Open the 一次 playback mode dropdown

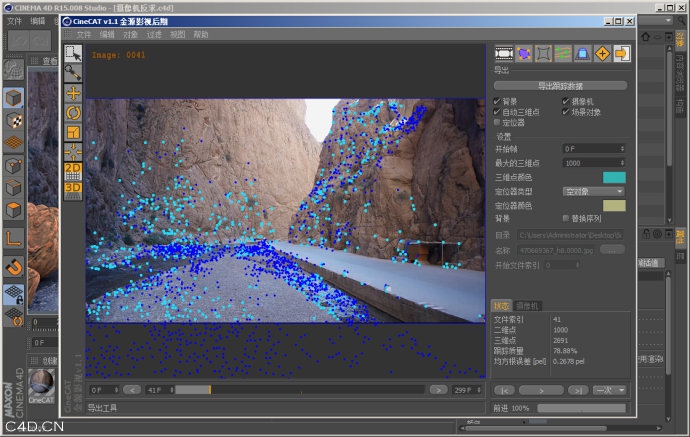(x=609, y=390)
